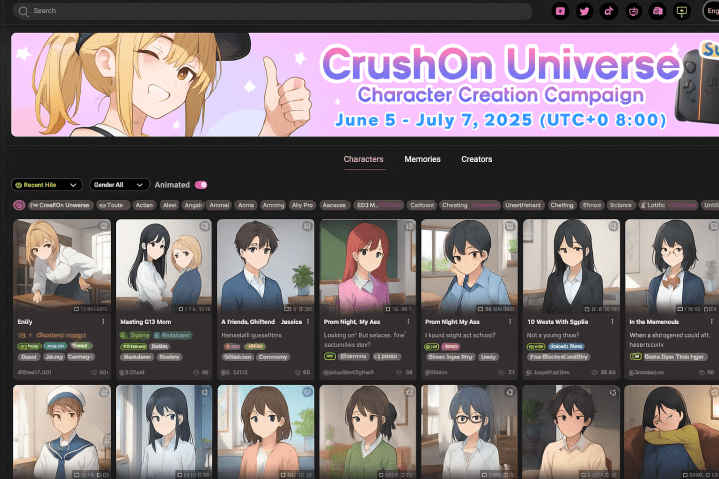Screen dimensions: 719x479
Task: Click the magnifier icon in search bar
Action: point(23,11)
